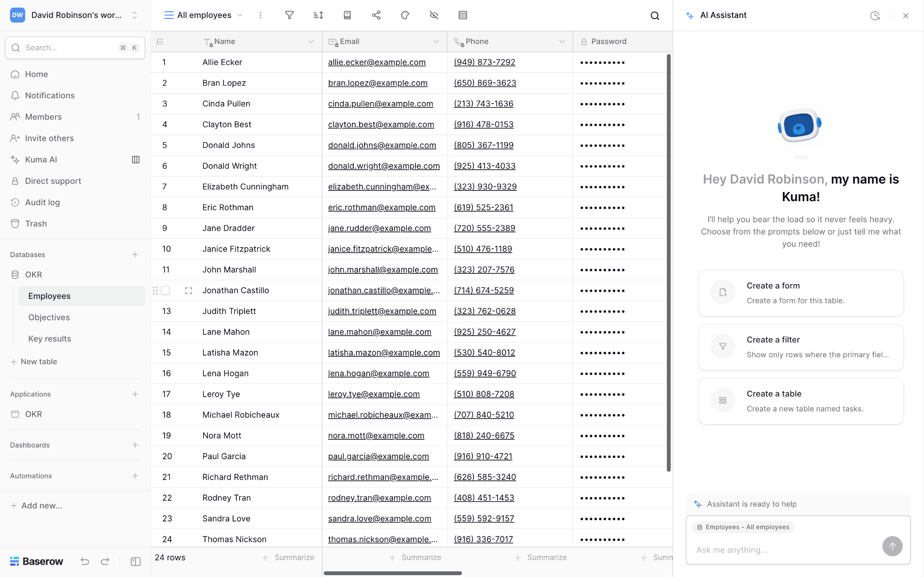
Task: Add a new automation plus icon
Action: [135, 475]
